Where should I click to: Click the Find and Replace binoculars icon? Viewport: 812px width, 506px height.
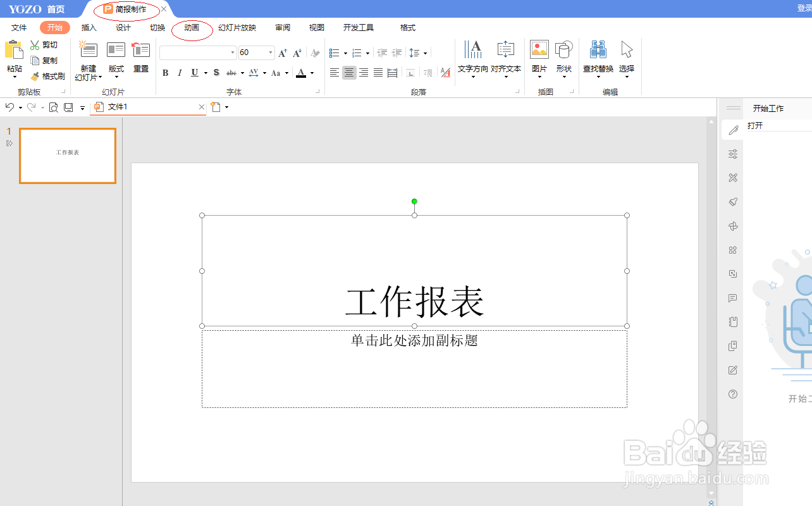tap(598, 49)
